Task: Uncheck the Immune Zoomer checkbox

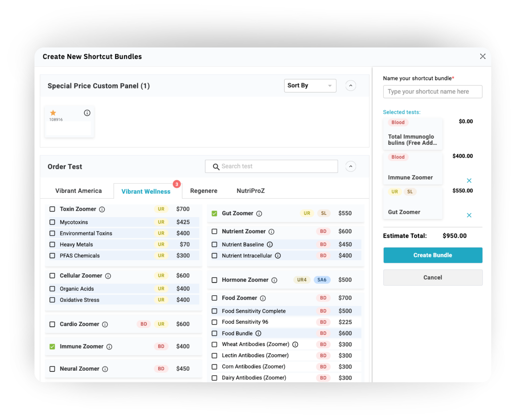Action: (52, 347)
